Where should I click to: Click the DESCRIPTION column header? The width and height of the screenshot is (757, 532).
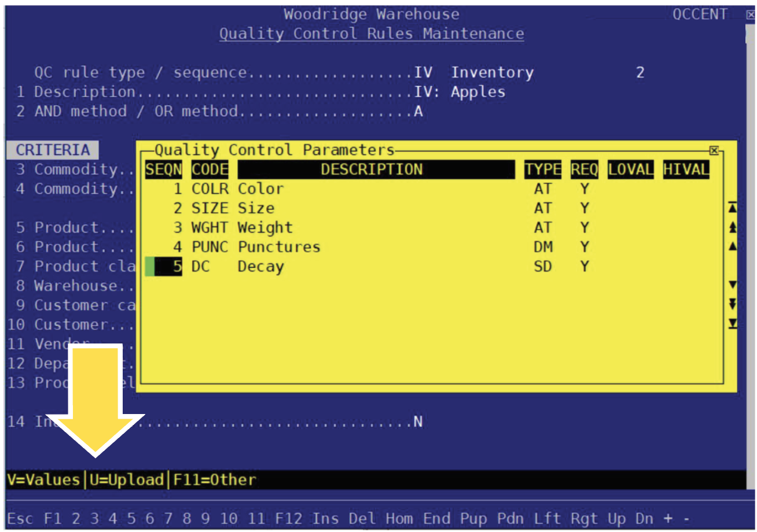(x=376, y=169)
